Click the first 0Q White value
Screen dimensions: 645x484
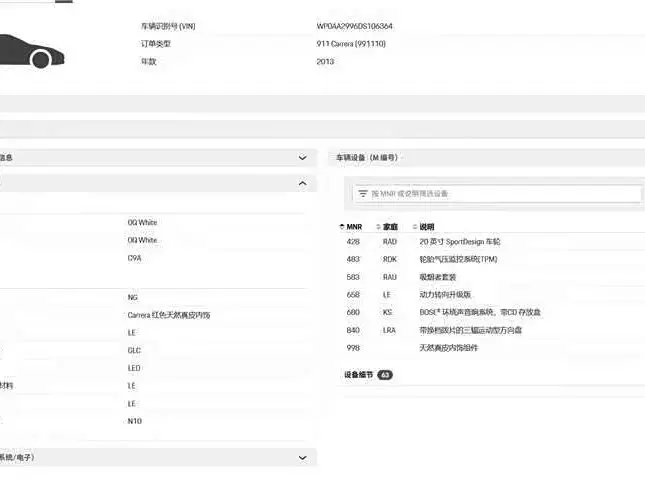142,222
